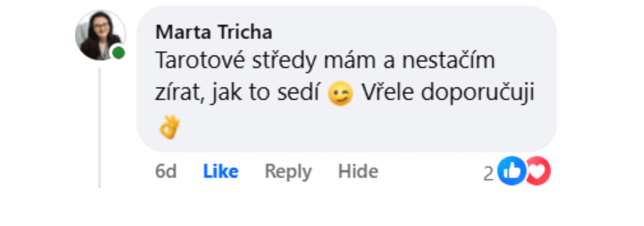Screen dimensions: 644x226
Task: Click the blue thumbs-up reaction icon
Action: point(512,171)
